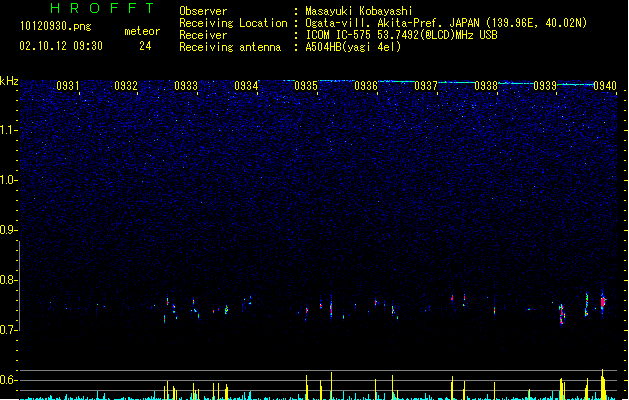629x400 pixels.
Task: Click the 0.9 kHz axis label
Action: [9, 230]
